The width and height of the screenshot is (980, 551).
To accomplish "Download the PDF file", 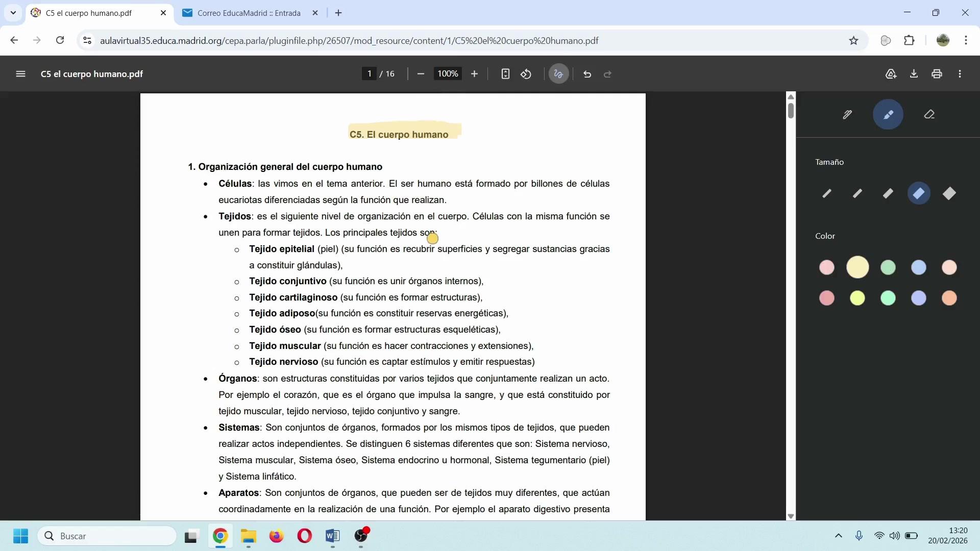I will (914, 74).
